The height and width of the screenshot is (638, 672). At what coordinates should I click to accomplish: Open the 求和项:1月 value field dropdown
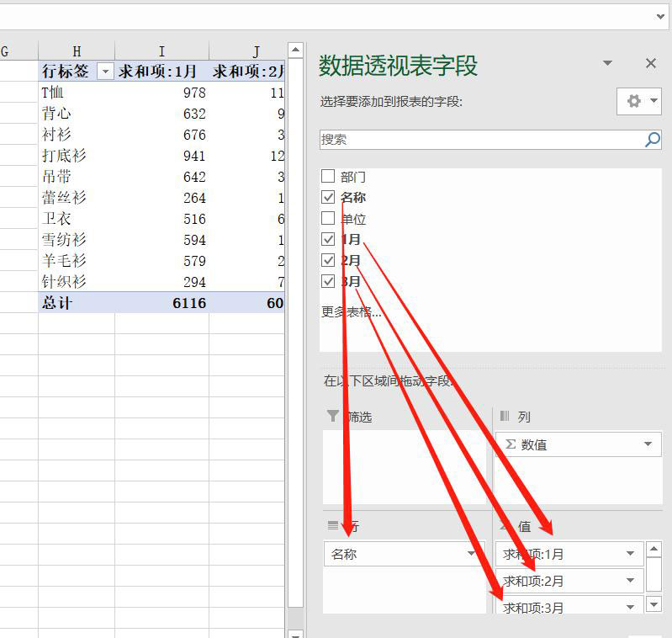coord(630,554)
